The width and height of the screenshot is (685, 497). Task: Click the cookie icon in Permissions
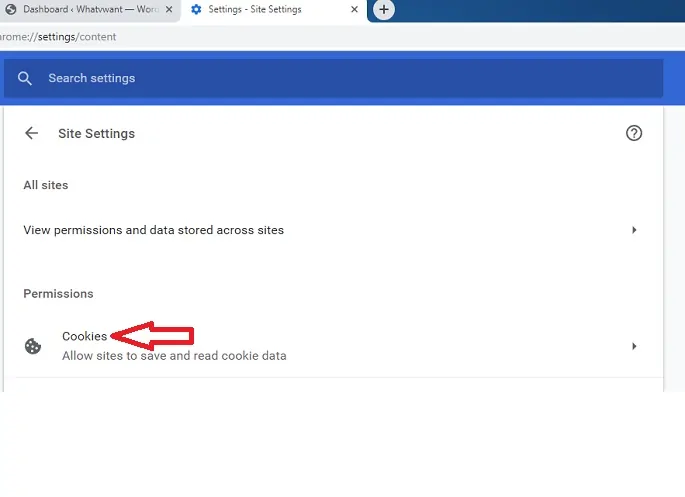[x=33, y=346]
